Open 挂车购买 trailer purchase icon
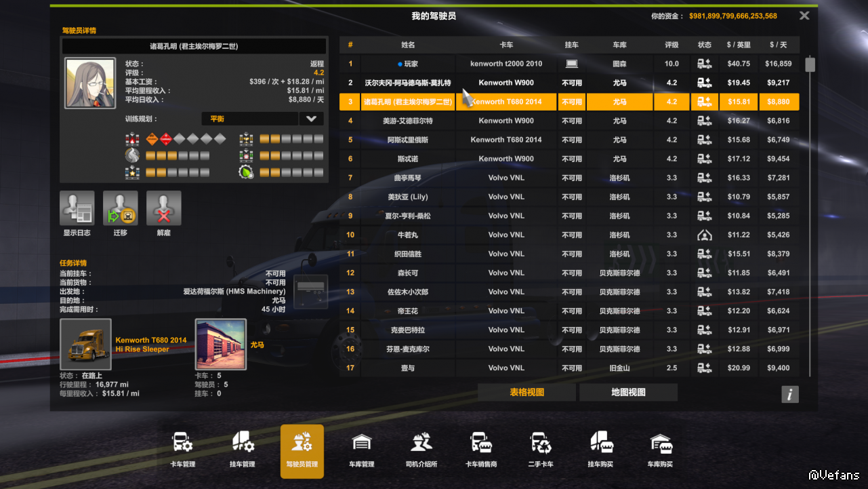The height and width of the screenshot is (489, 868). (x=600, y=451)
